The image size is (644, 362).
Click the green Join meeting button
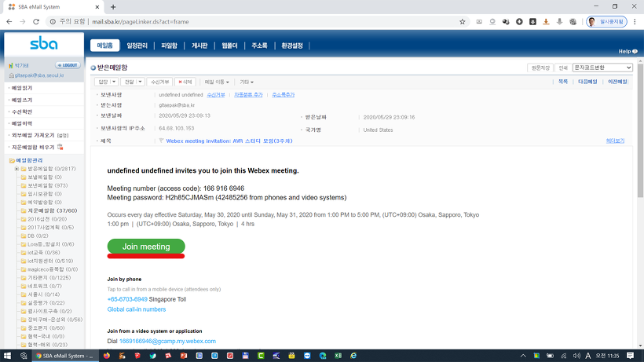(x=146, y=247)
